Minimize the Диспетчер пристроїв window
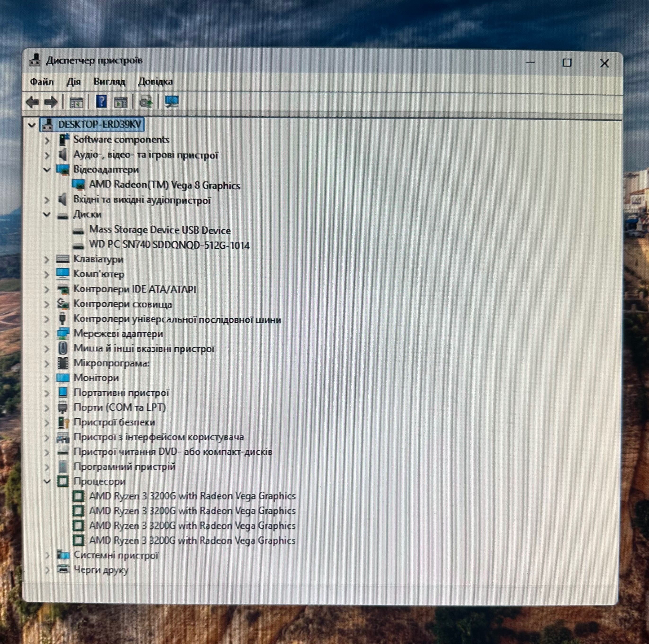This screenshot has height=644, width=649. 530,62
